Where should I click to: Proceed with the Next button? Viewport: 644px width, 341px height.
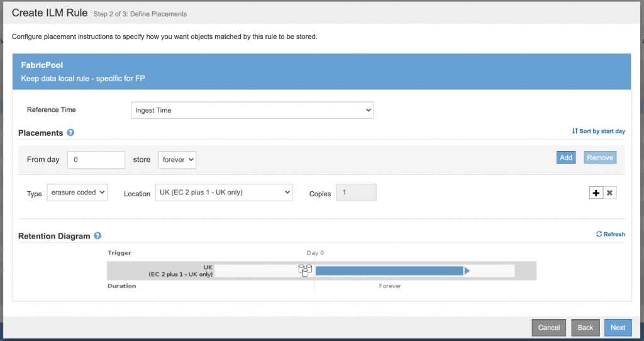[618, 327]
